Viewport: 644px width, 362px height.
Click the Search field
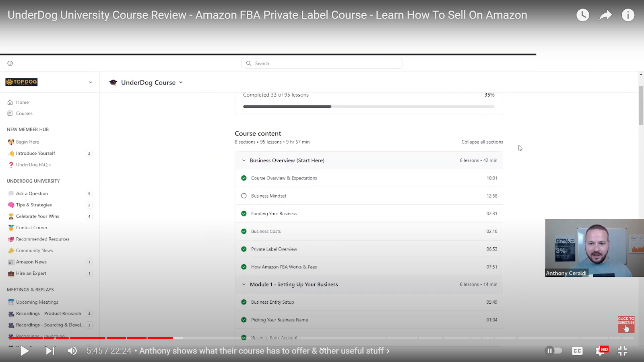tap(322, 64)
